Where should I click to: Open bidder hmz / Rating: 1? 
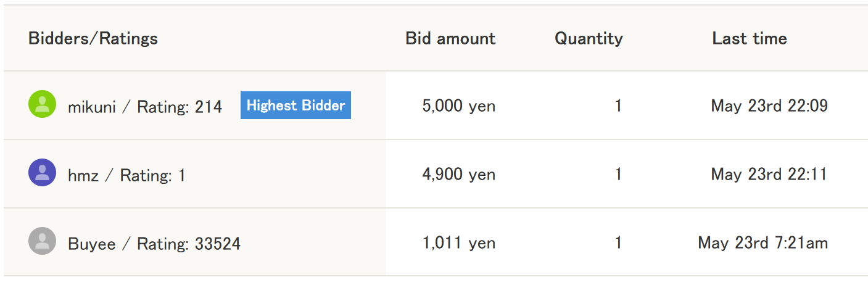[126, 176]
